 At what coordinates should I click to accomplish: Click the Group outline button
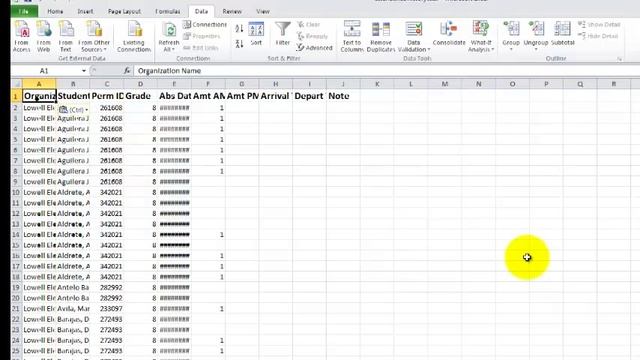coord(511,36)
